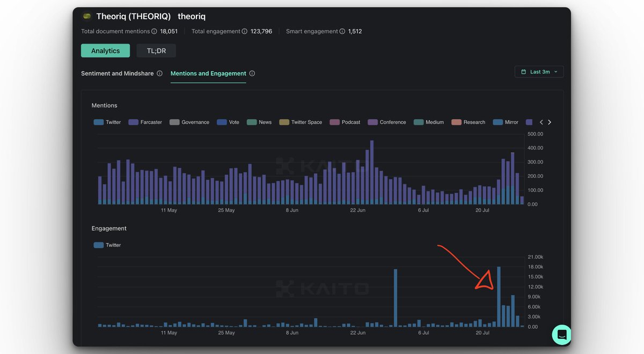Toggle Research series in Mentions legend
644x354 pixels.
coord(469,122)
